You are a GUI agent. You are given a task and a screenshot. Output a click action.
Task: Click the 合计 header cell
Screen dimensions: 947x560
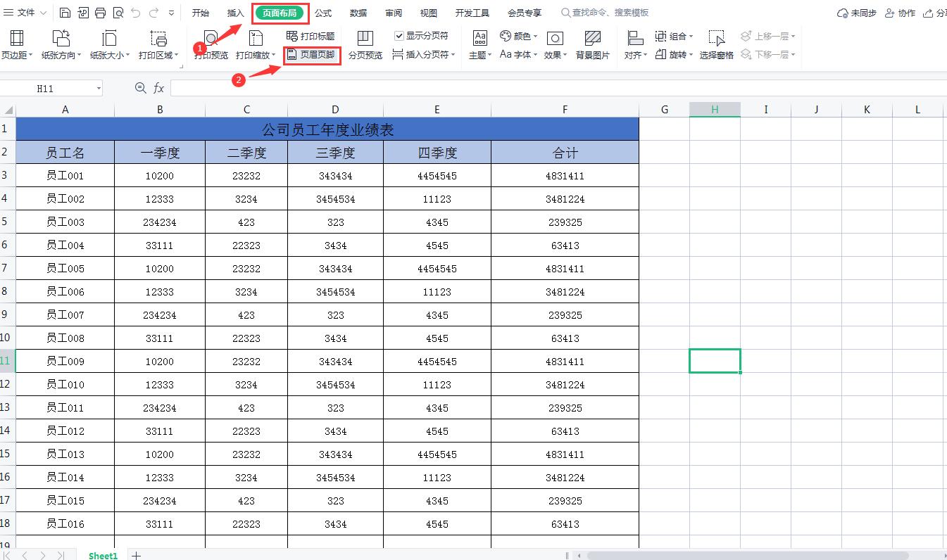pyautogui.click(x=565, y=152)
